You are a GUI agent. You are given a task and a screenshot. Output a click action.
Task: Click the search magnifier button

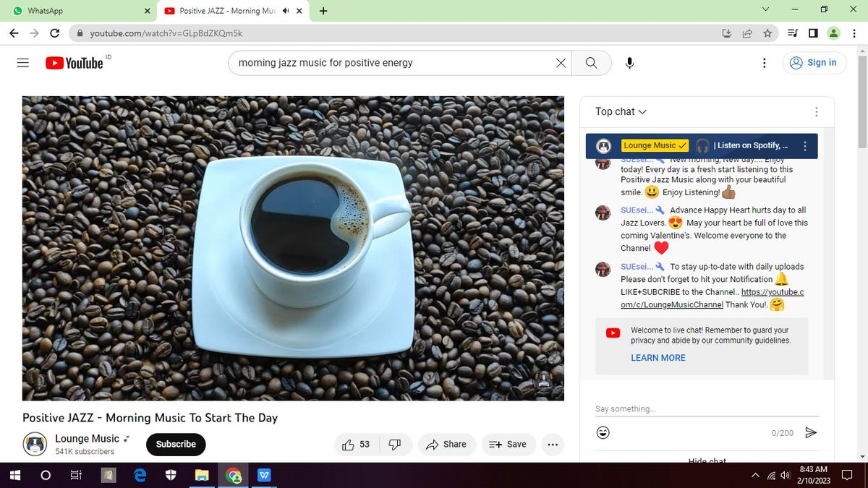pos(591,63)
